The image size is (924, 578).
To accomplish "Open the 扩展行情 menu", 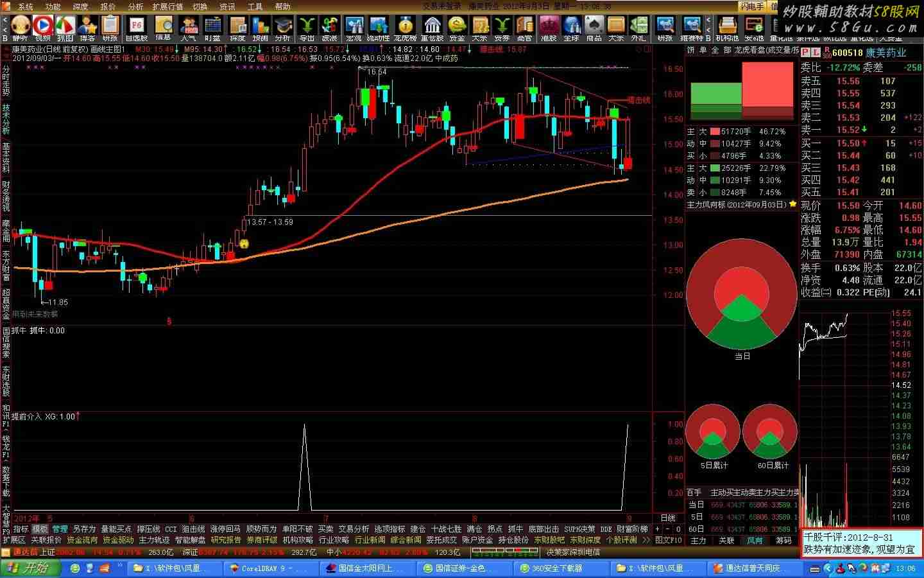I will tap(167, 6).
